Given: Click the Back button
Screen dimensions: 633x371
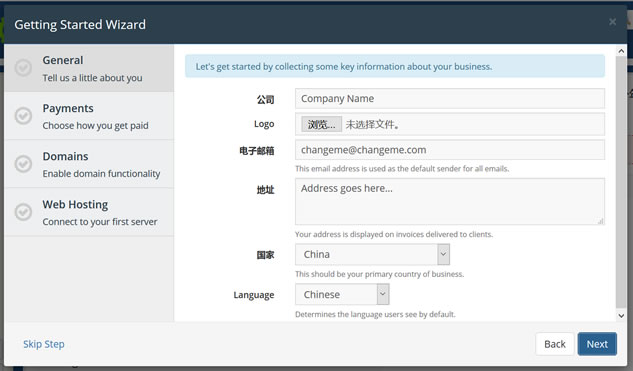Looking at the screenshot, I should [x=555, y=344].
